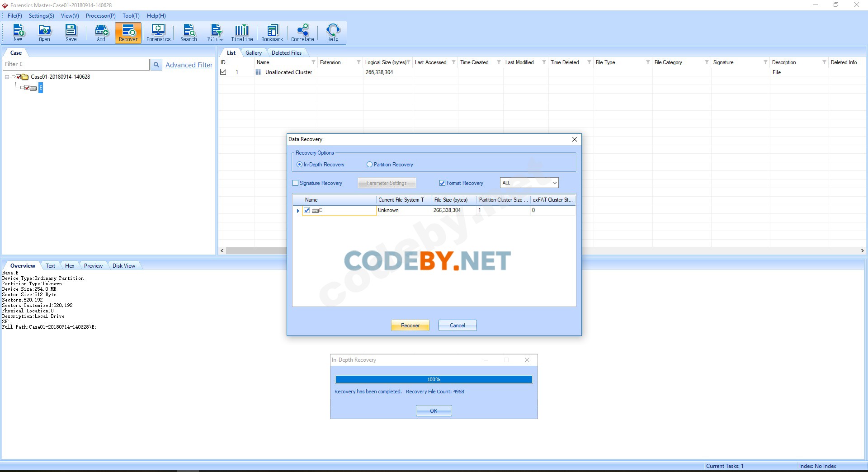Click the Add device toolbar icon

point(101,33)
